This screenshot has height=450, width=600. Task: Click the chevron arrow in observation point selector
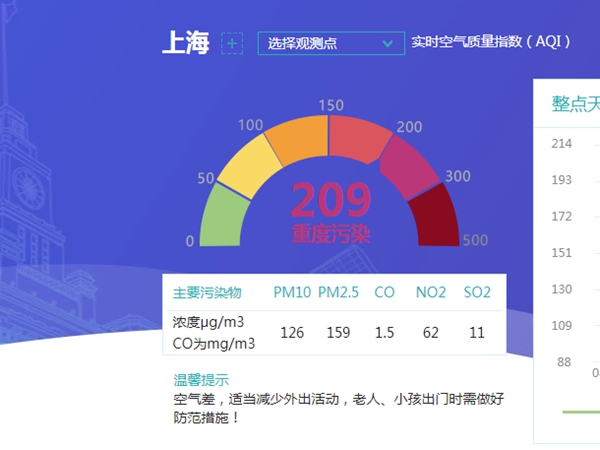[x=388, y=43]
